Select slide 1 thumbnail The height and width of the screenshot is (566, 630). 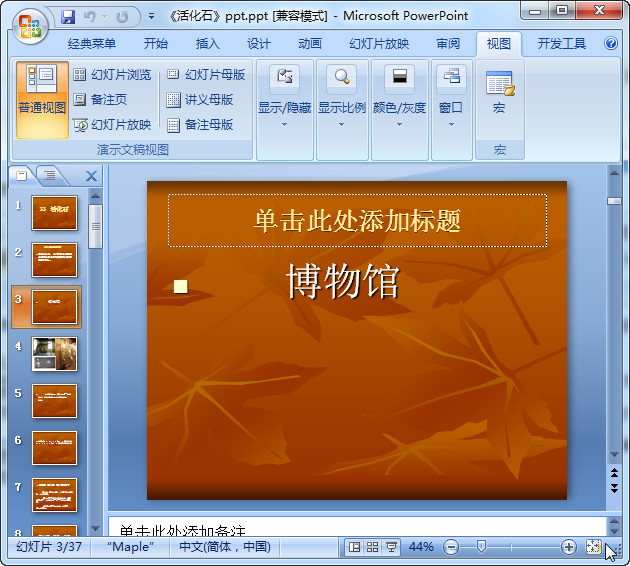pyautogui.click(x=54, y=213)
